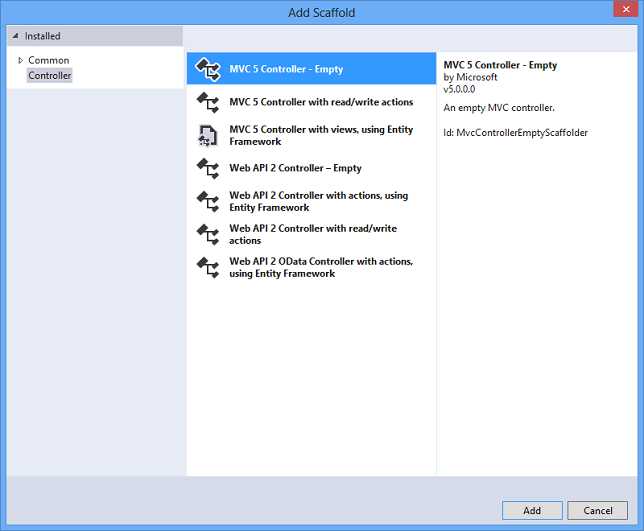This screenshot has height=531, width=644.
Task: Click the 'by Microsoft' author text
Action: point(470,77)
